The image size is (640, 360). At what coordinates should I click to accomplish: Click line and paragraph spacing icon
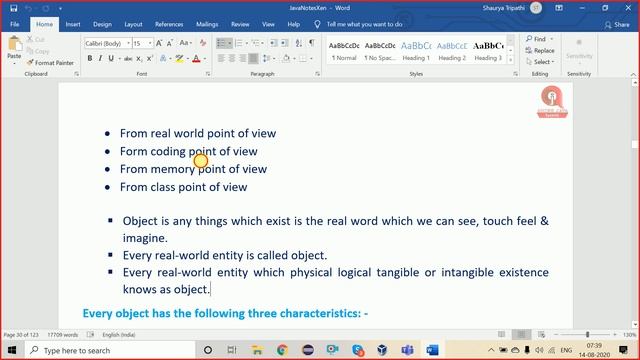click(x=266, y=59)
